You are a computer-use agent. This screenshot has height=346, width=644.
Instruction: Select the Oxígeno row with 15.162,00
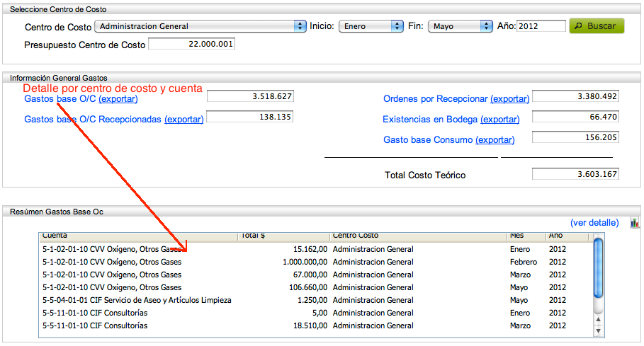(x=316, y=249)
